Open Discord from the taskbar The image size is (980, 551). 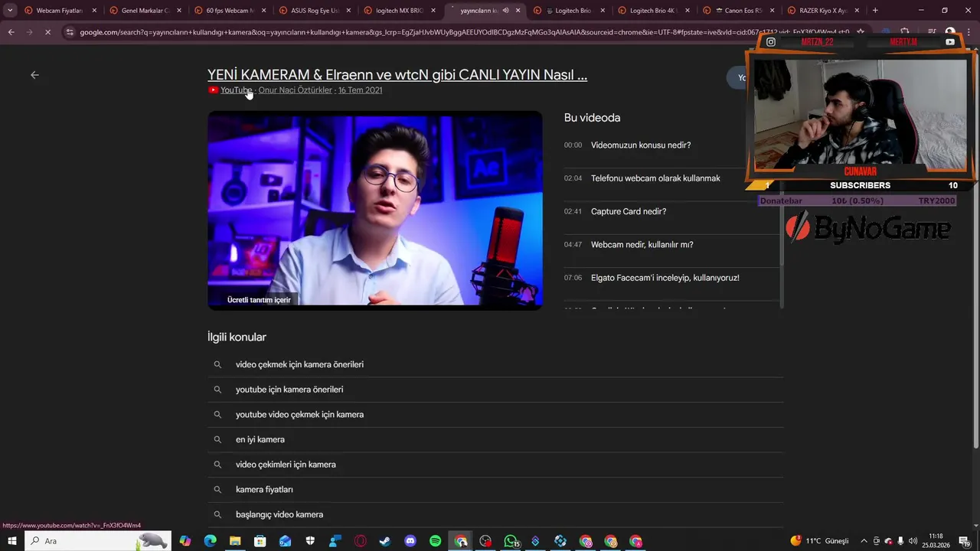point(410,541)
